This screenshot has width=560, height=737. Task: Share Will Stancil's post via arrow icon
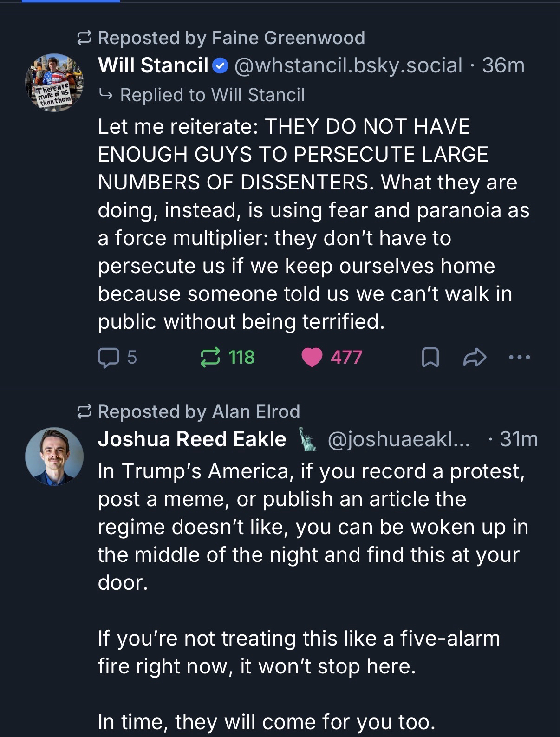475,358
